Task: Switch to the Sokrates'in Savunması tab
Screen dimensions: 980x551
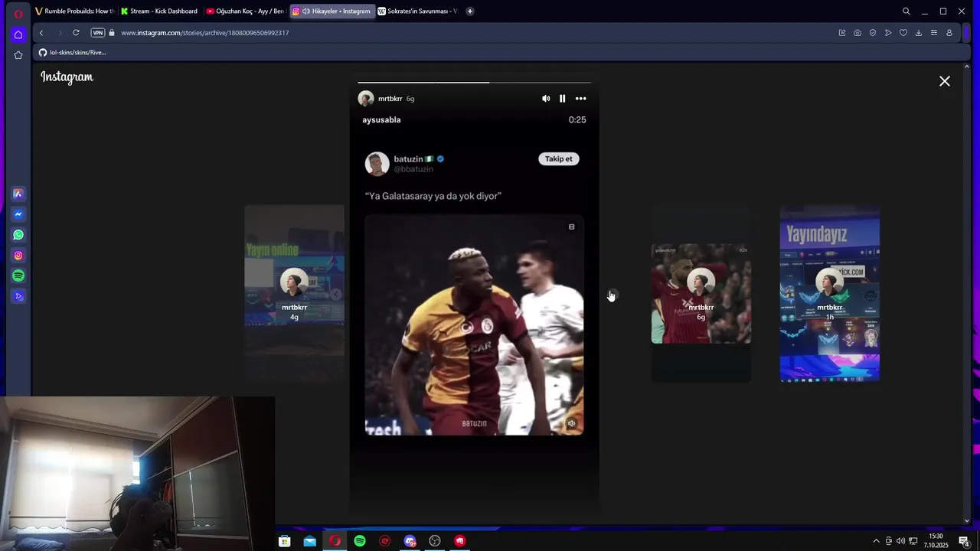Action: coord(417,11)
